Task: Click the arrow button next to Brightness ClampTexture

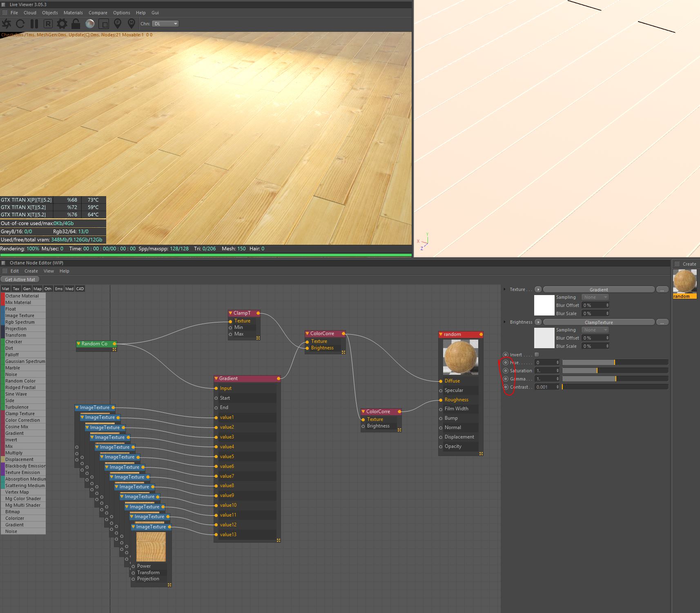Action: pos(538,322)
